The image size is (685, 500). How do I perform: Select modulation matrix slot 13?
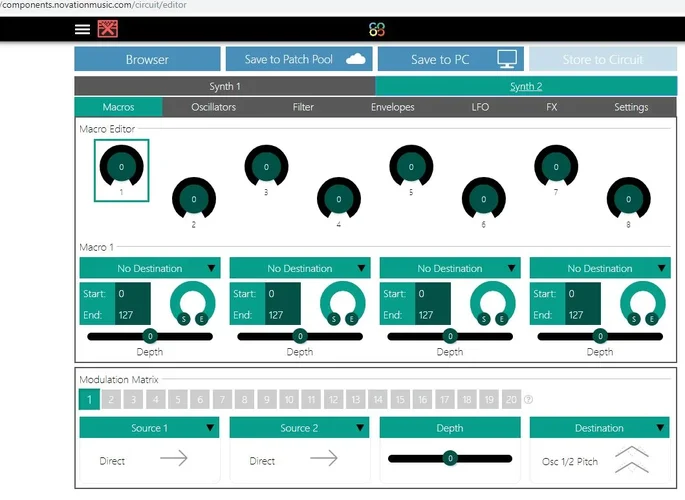[x=356, y=399]
